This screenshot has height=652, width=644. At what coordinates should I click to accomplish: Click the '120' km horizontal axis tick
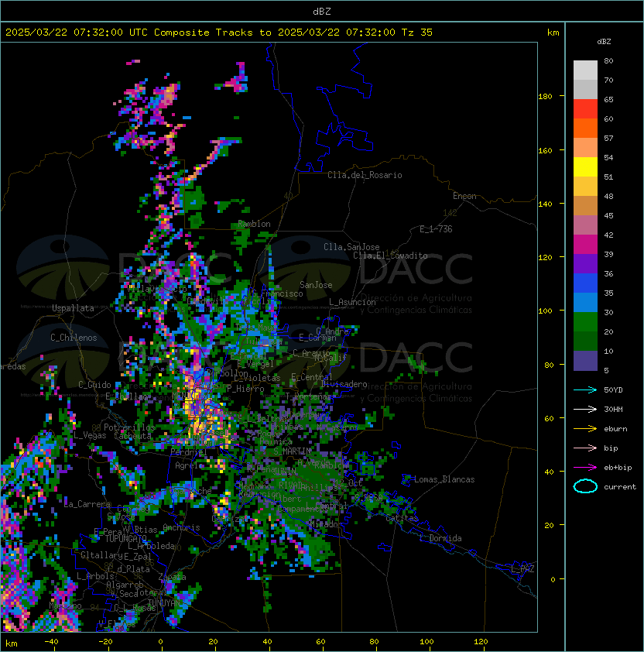pyautogui.click(x=480, y=642)
